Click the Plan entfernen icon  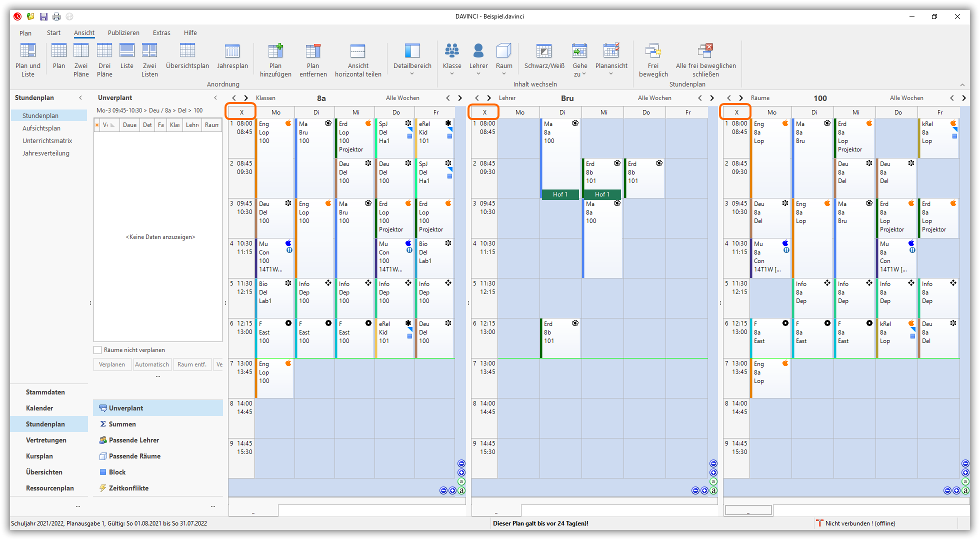coord(313,51)
